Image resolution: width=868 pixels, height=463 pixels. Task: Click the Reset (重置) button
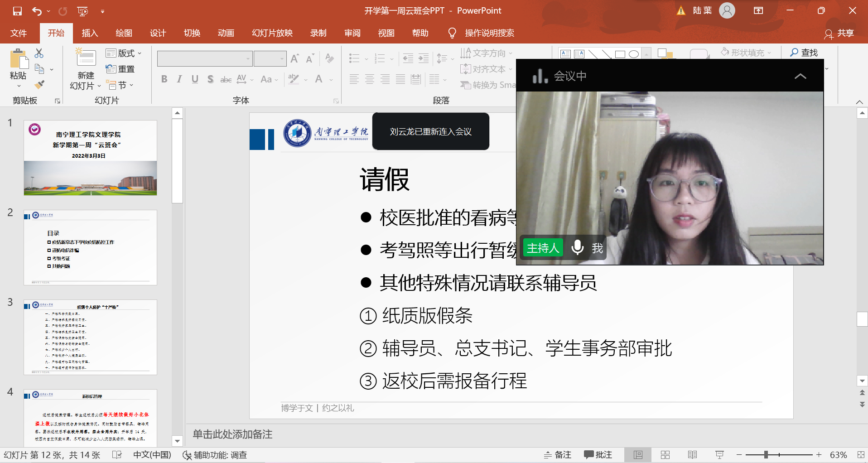pyautogui.click(x=121, y=69)
